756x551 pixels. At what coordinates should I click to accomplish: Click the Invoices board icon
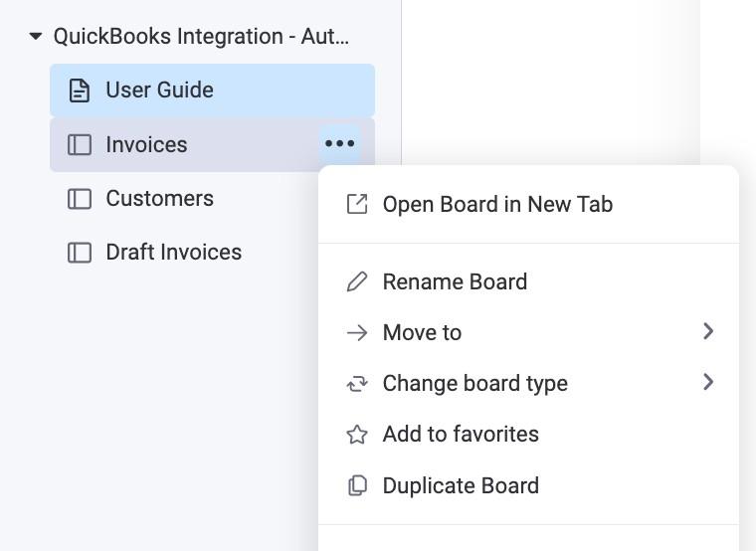pyautogui.click(x=79, y=144)
